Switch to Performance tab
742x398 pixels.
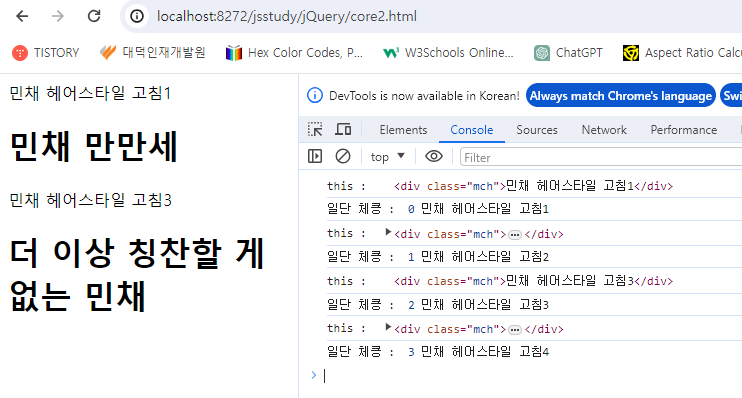click(x=683, y=130)
